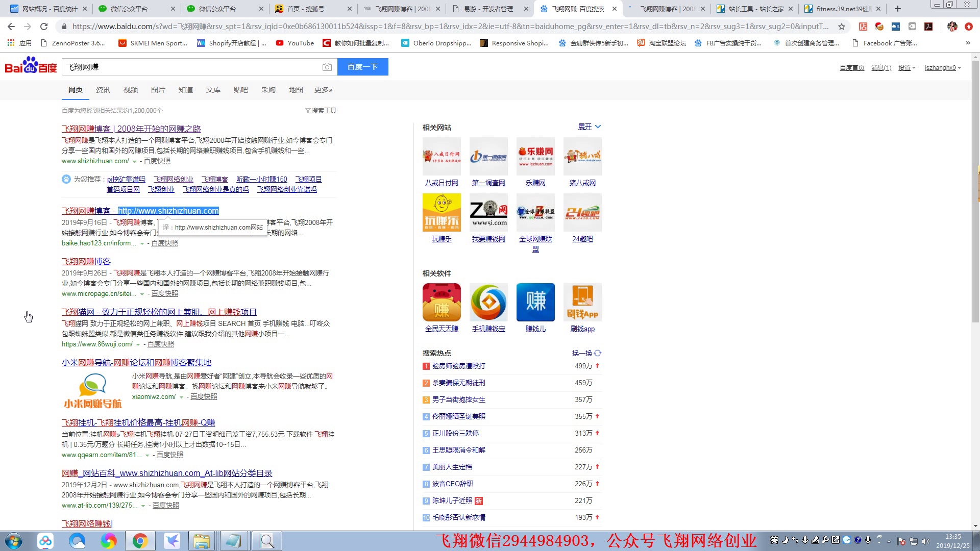
Task: Switch to 视频 search tab
Action: (131, 90)
